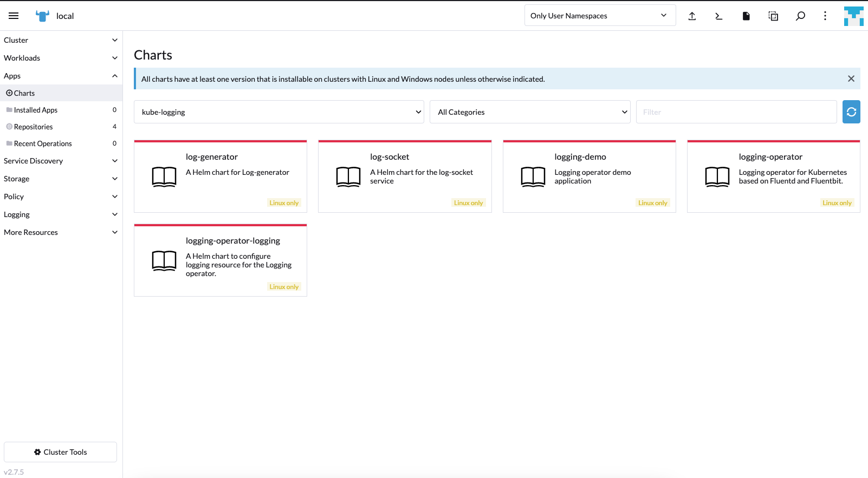Open the kubectl shell icon
This screenshot has height=478, width=868.
click(719, 16)
